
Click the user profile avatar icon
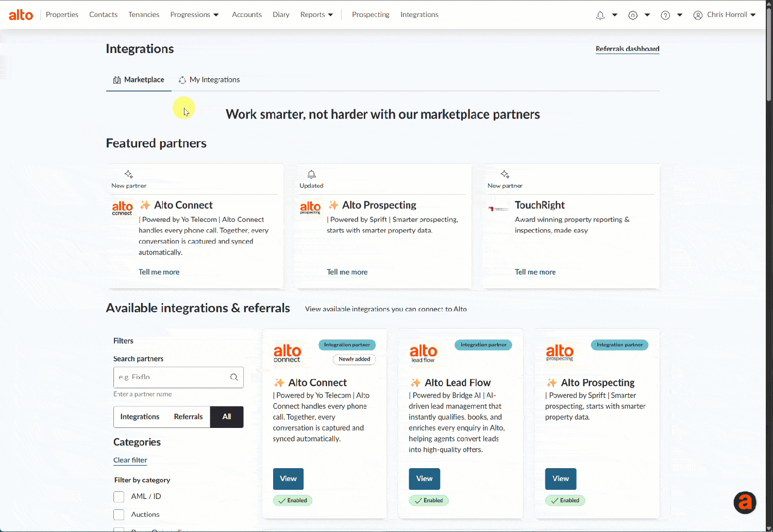(x=698, y=15)
